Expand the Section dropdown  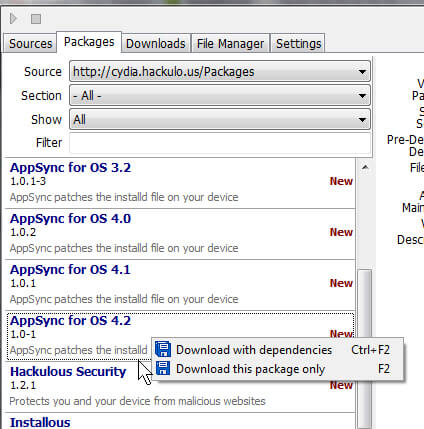[x=220, y=96]
